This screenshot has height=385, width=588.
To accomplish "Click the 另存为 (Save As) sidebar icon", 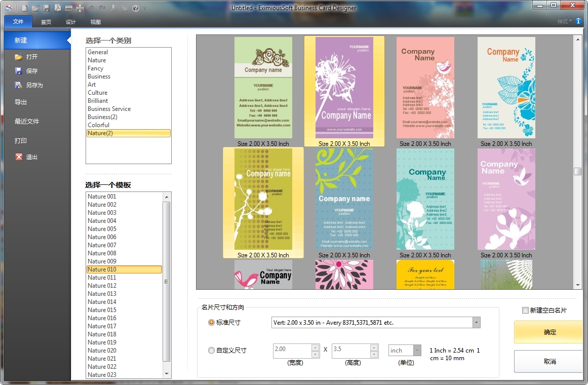I will (19, 85).
